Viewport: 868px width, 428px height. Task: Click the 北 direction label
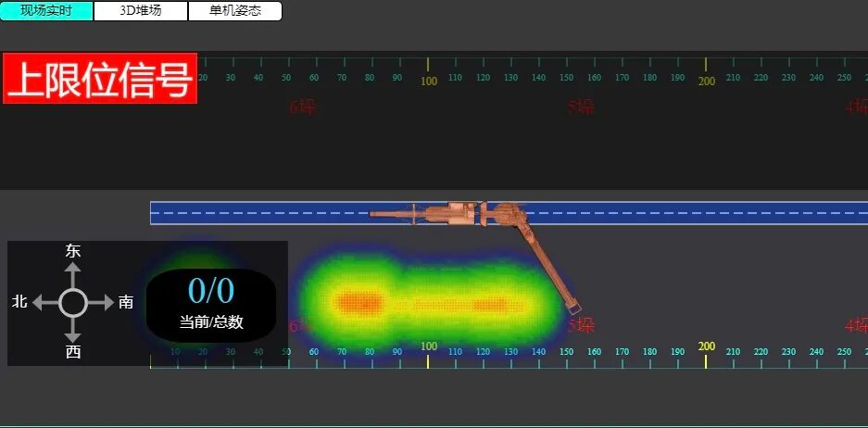tap(20, 302)
